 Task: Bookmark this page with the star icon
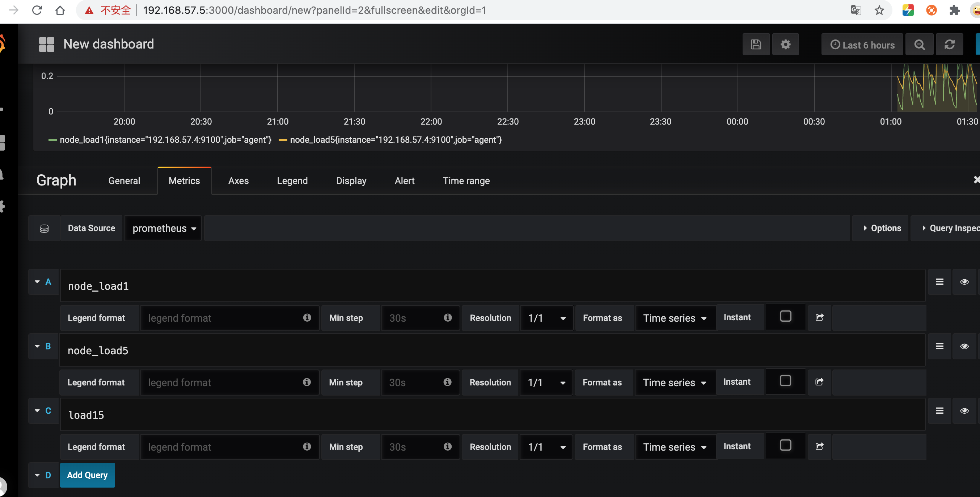[x=879, y=10]
